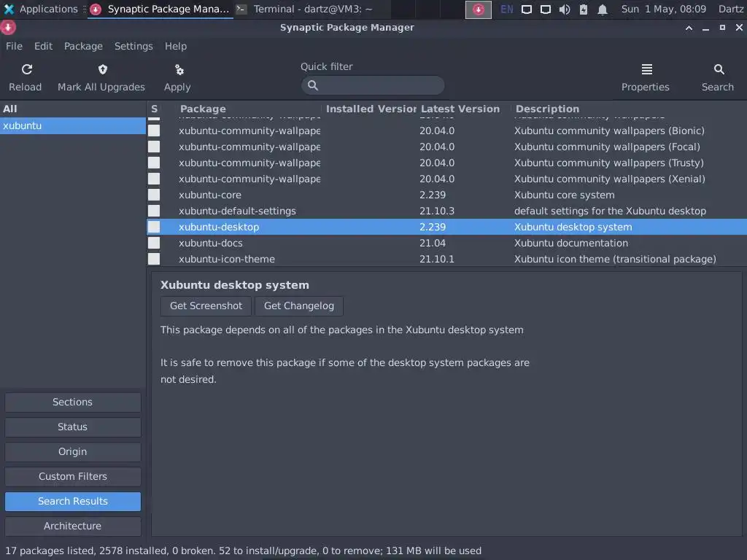Mark the checkbox for wallpapers (Focal) package
Screen dimensions: 747x560
click(154, 147)
